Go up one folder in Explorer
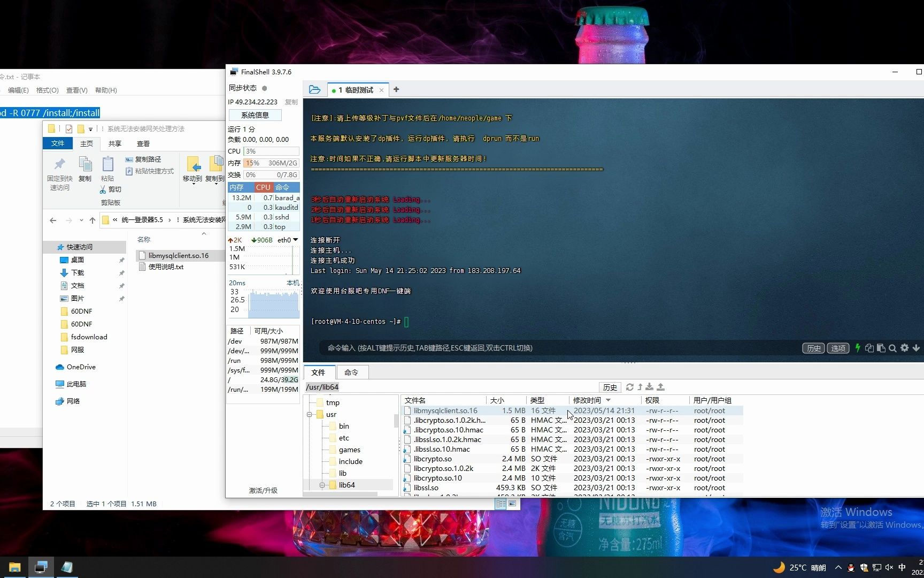 [93, 220]
